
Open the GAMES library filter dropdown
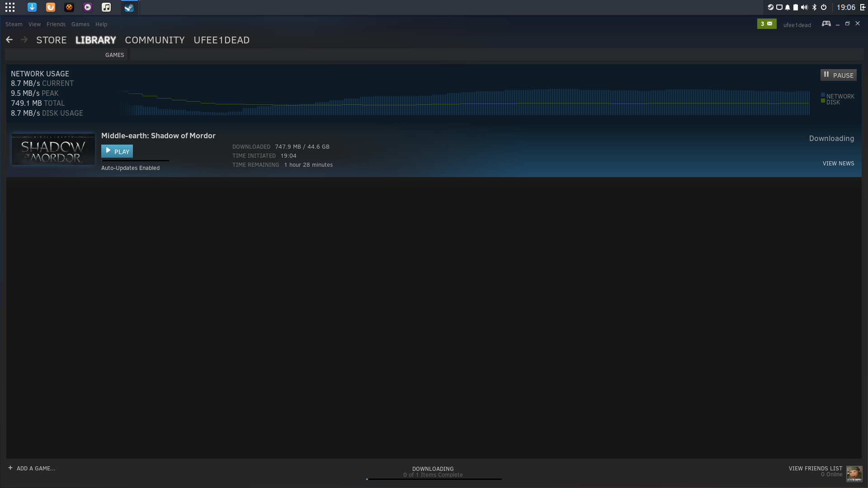tap(115, 55)
